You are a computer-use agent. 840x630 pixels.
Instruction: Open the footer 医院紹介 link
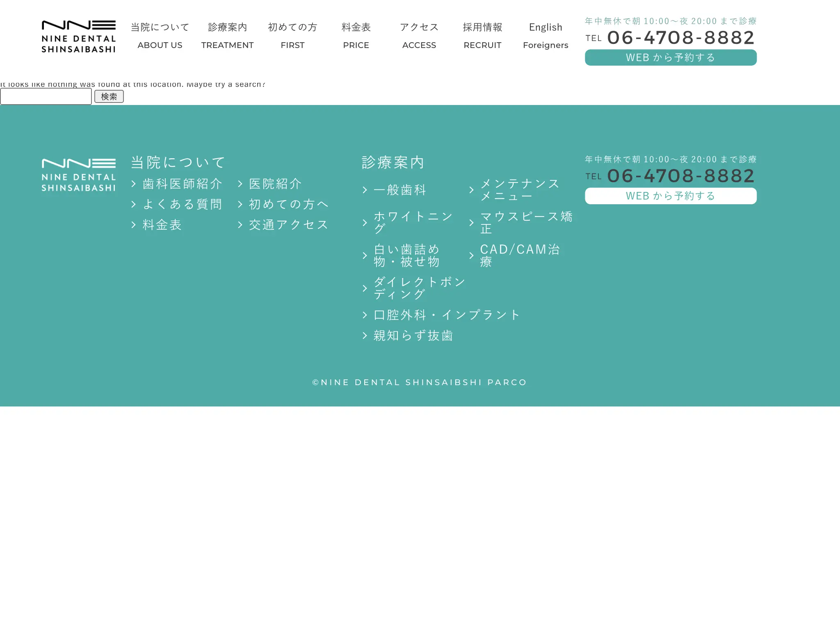coord(276,184)
